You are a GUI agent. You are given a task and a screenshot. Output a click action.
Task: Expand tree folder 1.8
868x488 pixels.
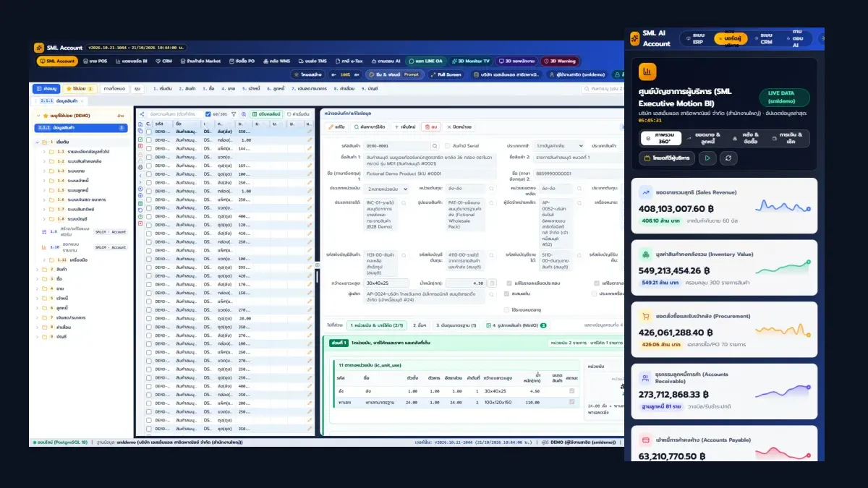[x=44, y=218]
